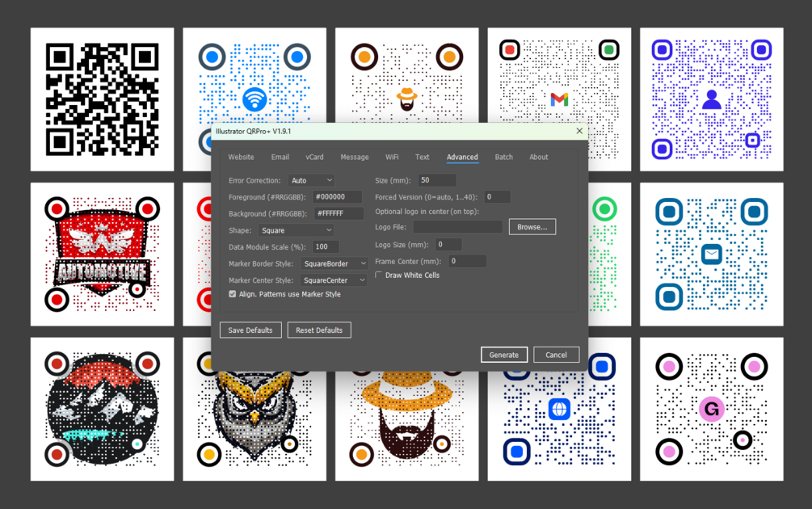Select the owl artwork QR code thumbnail
Image resolution: width=812 pixels, height=509 pixels.
[x=255, y=427]
